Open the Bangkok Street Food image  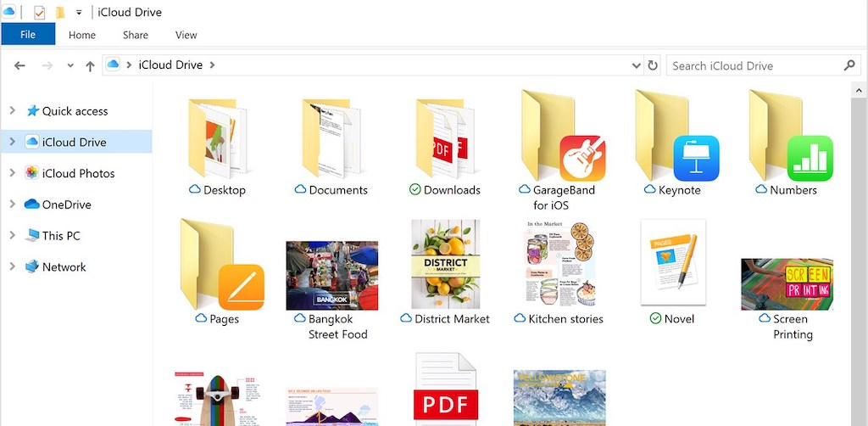click(332, 275)
